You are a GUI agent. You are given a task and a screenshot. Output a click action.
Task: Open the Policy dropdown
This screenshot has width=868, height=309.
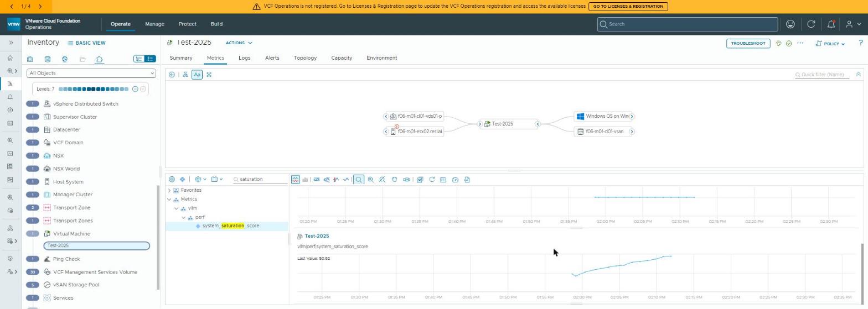point(830,43)
